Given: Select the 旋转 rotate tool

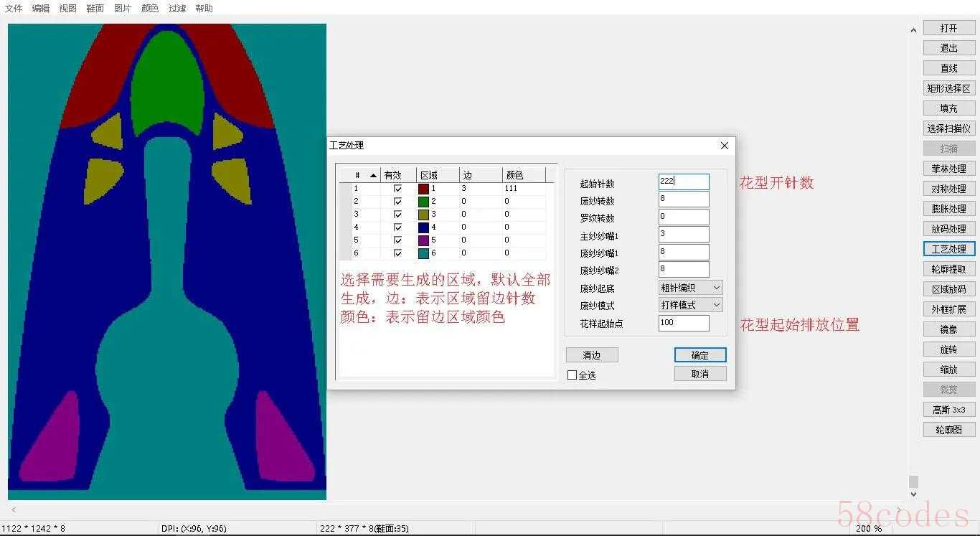Looking at the screenshot, I should pos(948,349).
